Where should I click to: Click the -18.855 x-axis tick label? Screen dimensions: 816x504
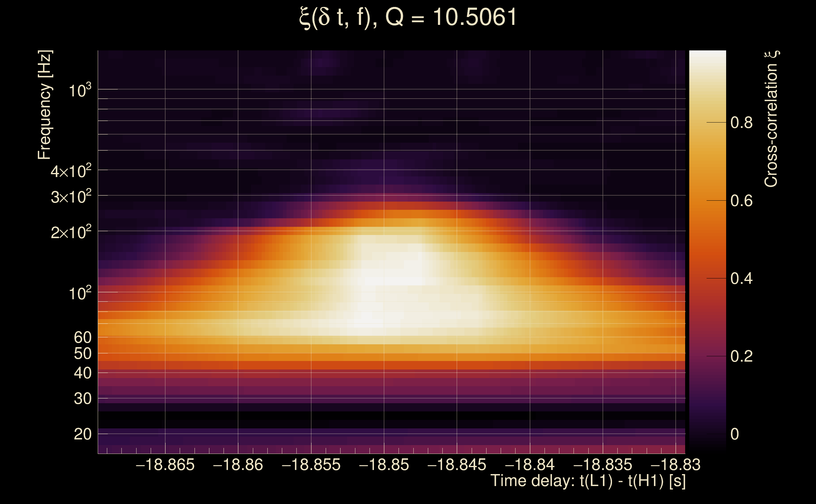(x=311, y=465)
